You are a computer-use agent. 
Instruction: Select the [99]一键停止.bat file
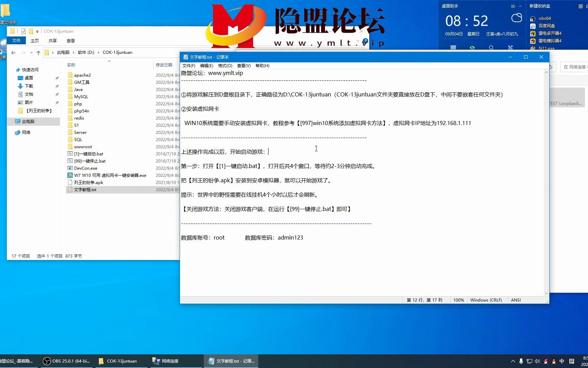tap(90, 161)
